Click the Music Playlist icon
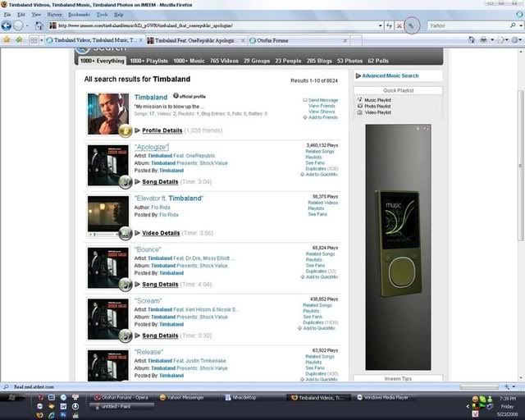 coord(360,100)
